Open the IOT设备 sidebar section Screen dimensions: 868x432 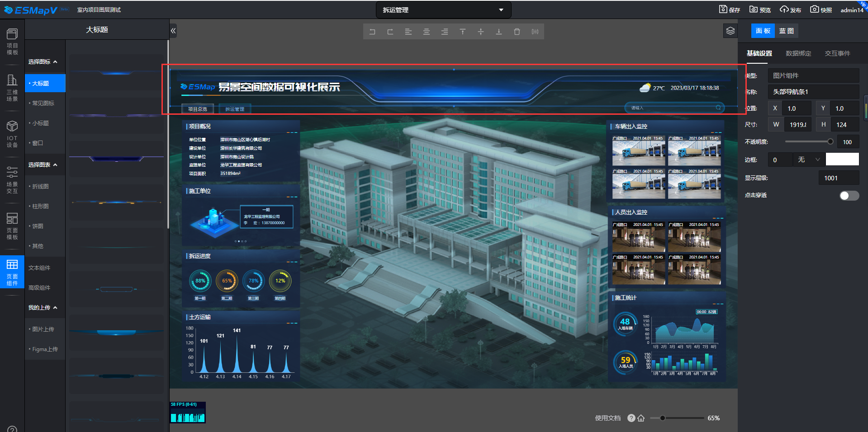point(12,134)
